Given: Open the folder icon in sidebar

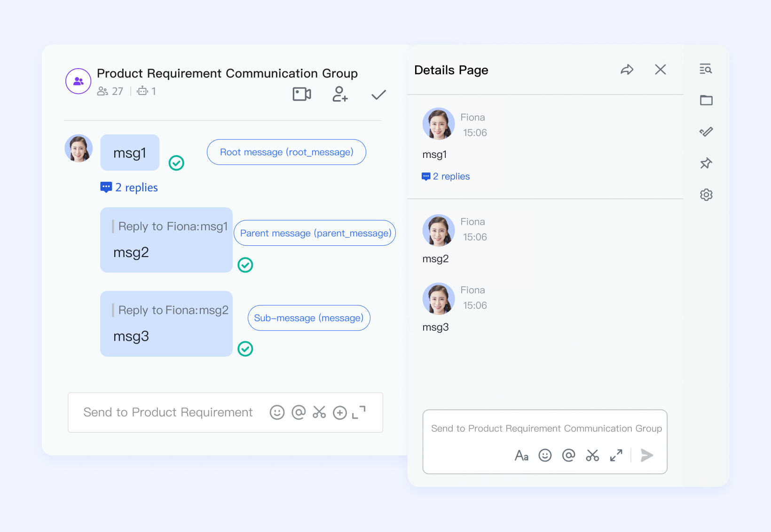Looking at the screenshot, I should coord(706,100).
